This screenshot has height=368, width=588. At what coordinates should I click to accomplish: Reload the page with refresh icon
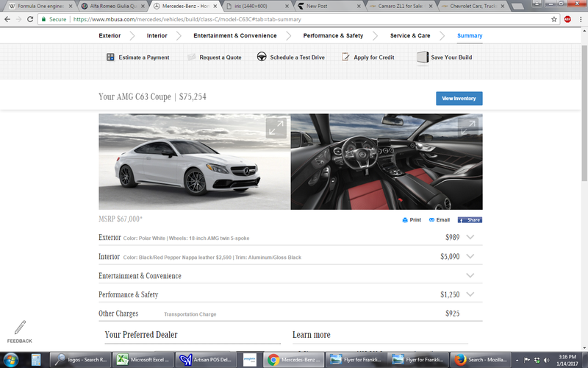tap(30, 19)
